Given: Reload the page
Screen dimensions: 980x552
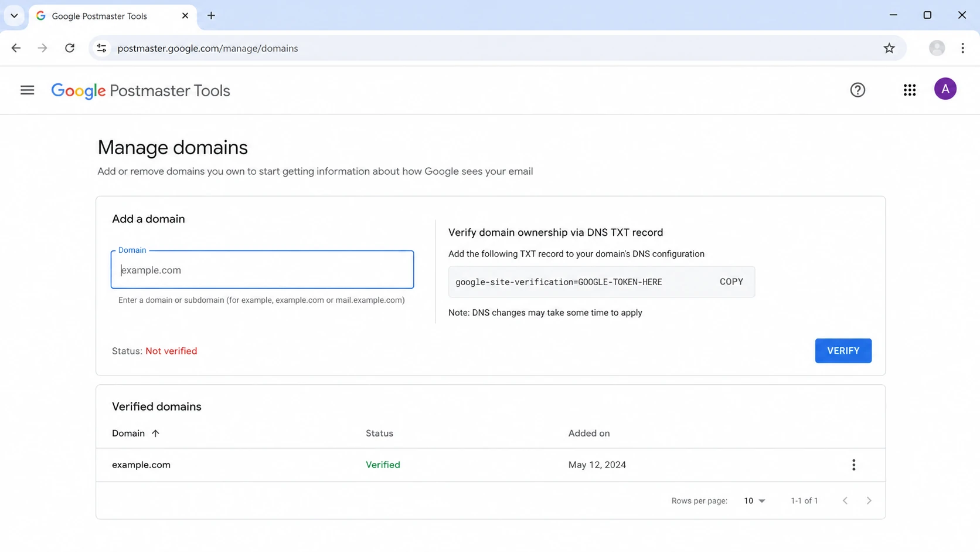Looking at the screenshot, I should (70, 48).
